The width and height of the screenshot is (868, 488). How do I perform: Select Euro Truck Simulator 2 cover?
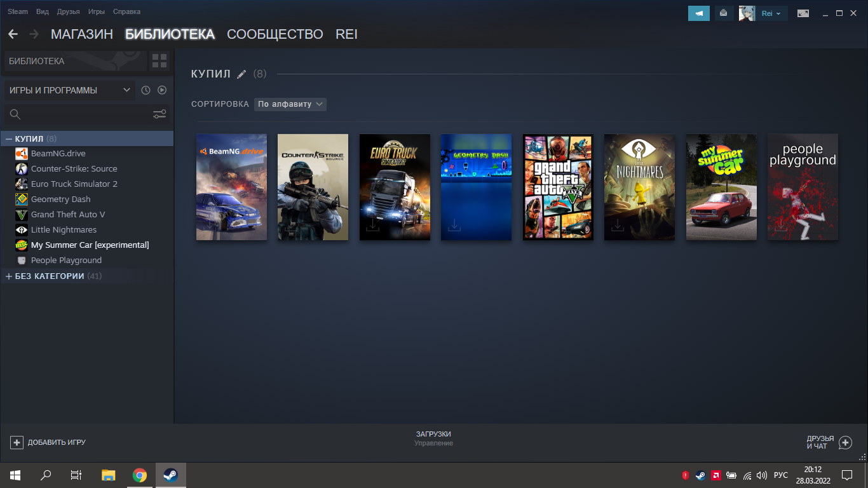pyautogui.click(x=395, y=187)
